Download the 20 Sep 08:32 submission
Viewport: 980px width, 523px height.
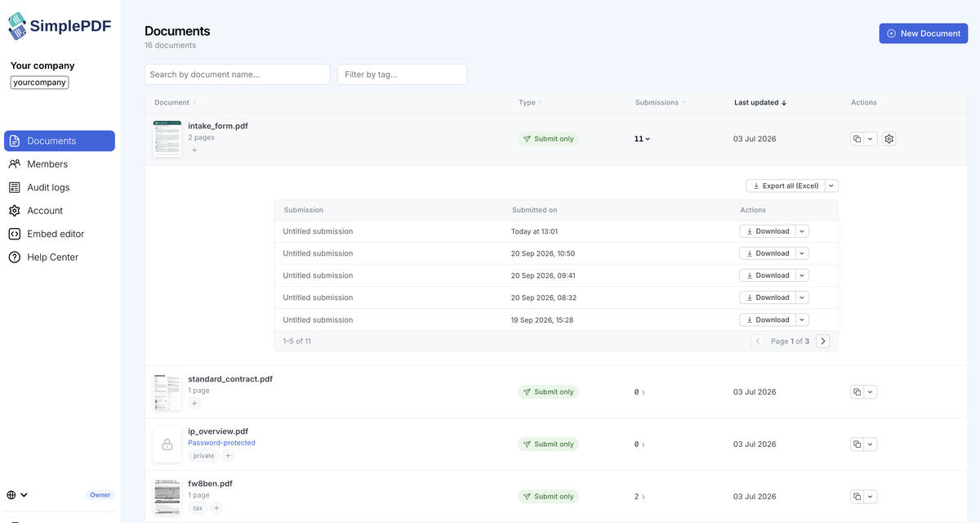click(768, 297)
